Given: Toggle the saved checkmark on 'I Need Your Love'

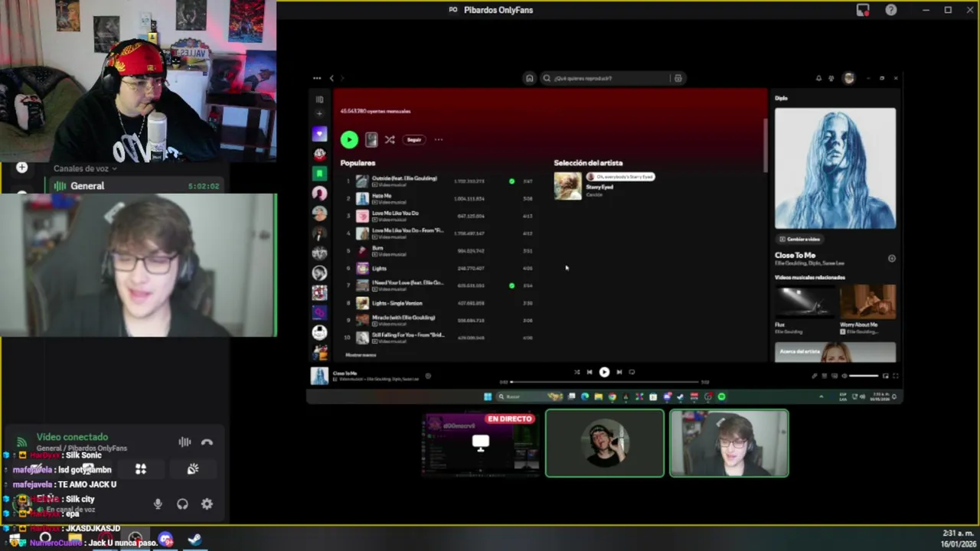Looking at the screenshot, I should pyautogui.click(x=511, y=285).
